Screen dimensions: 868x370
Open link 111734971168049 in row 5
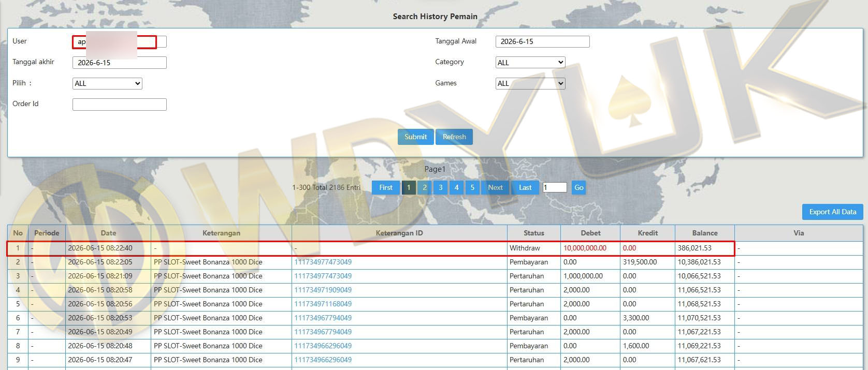pyautogui.click(x=323, y=304)
